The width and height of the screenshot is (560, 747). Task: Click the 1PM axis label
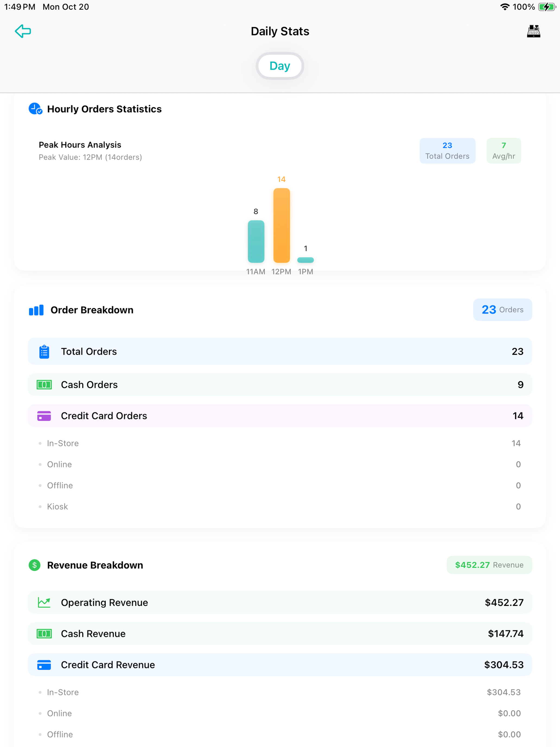pyautogui.click(x=306, y=271)
